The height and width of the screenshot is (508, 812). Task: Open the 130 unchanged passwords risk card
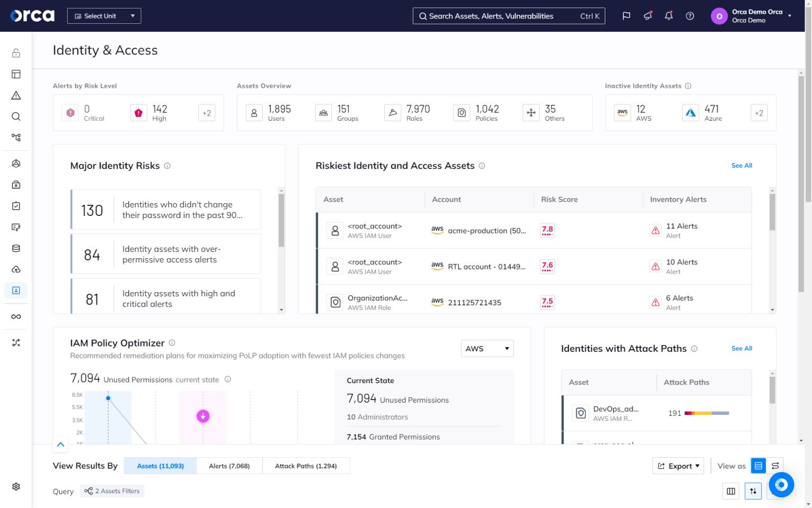pos(165,210)
